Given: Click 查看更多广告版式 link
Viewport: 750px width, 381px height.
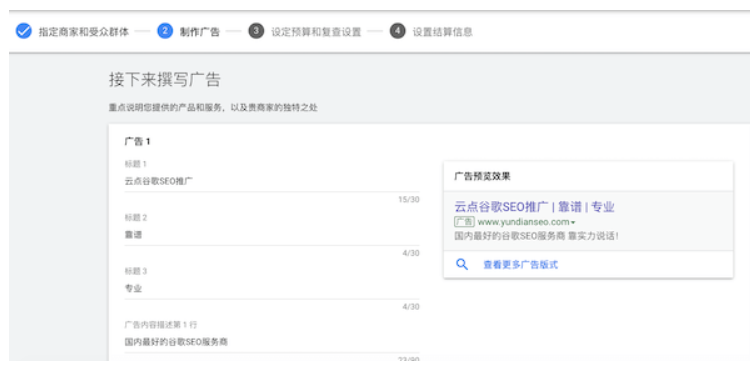Looking at the screenshot, I should point(520,265).
